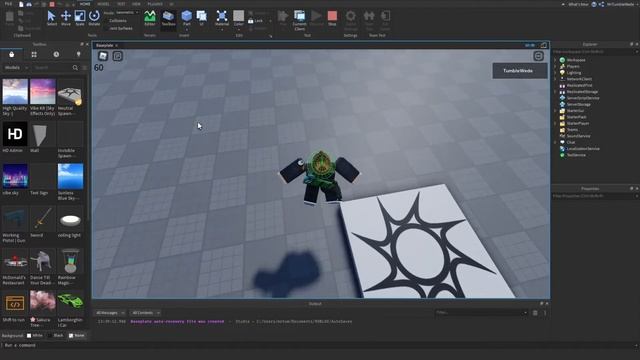Viewport: 640px width, 360px height.
Task: Click the TumbleWede player button
Action: pyautogui.click(x=520, y=71)
